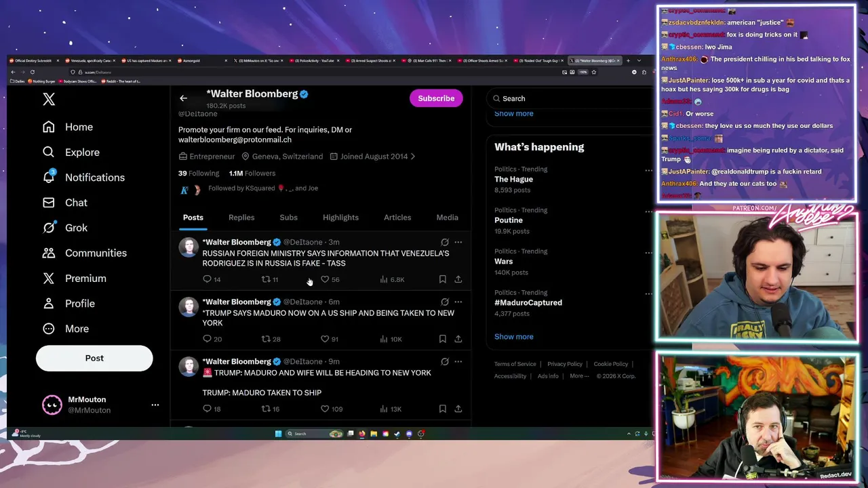This screenshot has width=868, height=488.
Task: Bookmark the Maduro taken to ship post
Action: pos(443,409)
